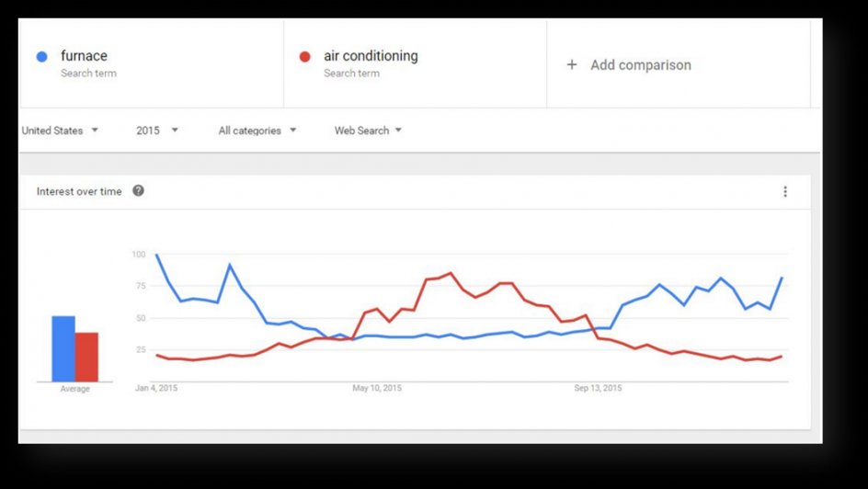Expand the All categories dropdown
This screenshot has width=868, height=489.
(x=257, y=131)
